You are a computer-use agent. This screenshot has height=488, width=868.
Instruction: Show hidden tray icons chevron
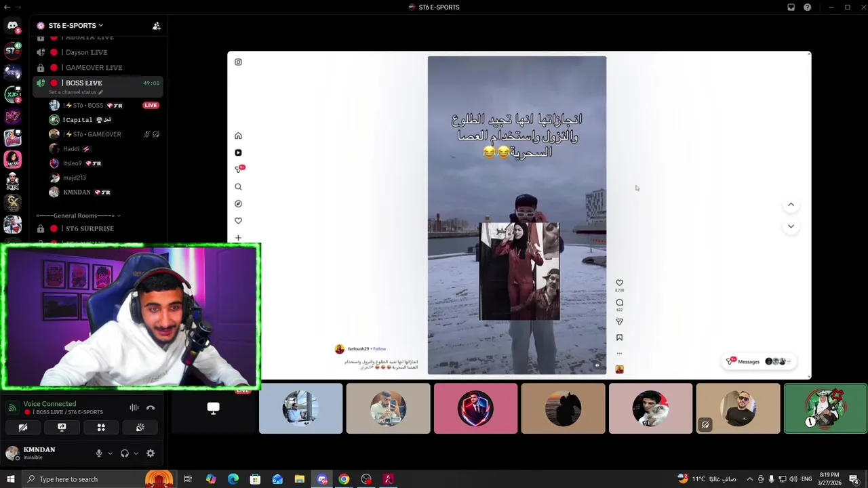749,479
